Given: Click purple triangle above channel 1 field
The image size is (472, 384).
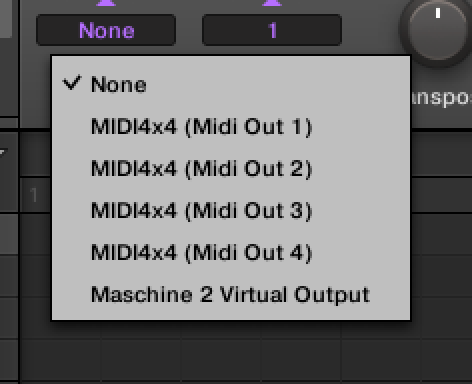Looking at the screenshot, I should pos(272,3).
